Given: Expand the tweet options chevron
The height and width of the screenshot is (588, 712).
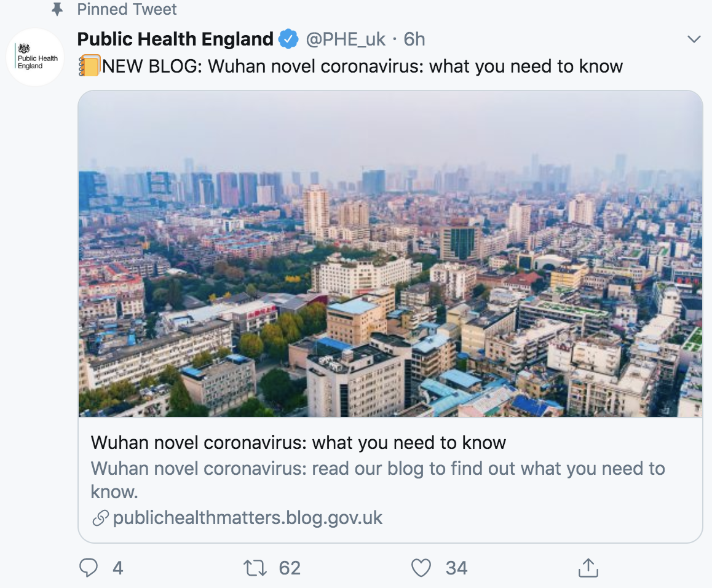Looking at the screenshot, I should point(694,39).
